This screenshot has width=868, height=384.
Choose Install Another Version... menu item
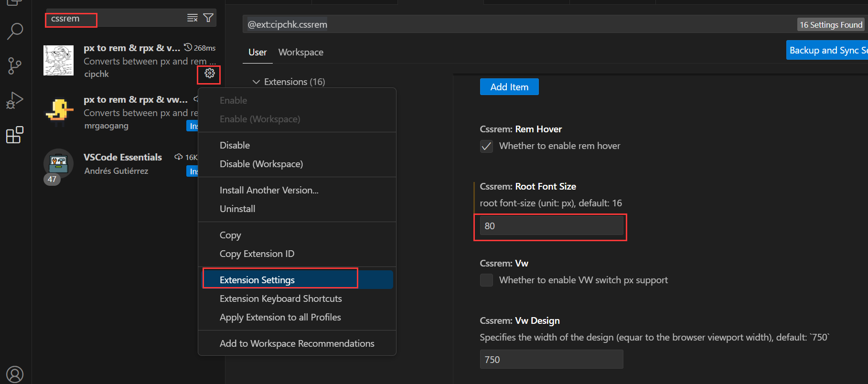[x=297, y=190]
